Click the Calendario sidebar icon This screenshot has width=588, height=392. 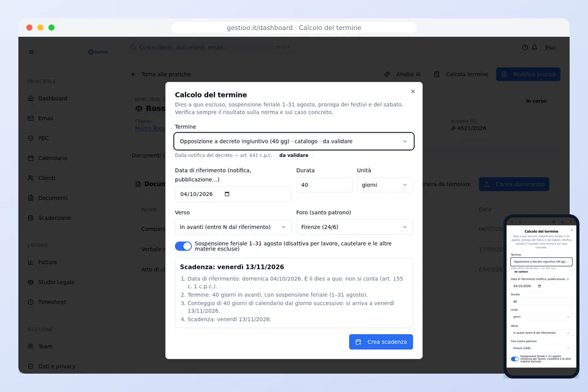click(x=31, y=158)
